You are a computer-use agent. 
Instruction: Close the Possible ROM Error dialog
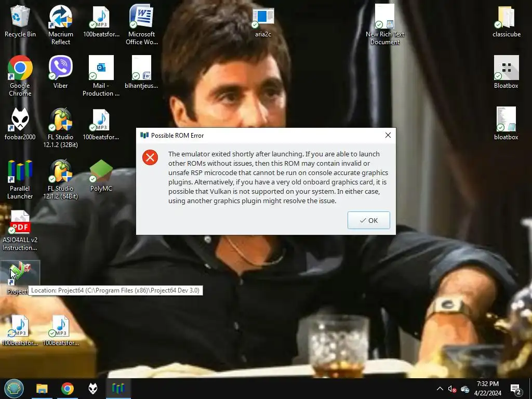tap(388, 135)
